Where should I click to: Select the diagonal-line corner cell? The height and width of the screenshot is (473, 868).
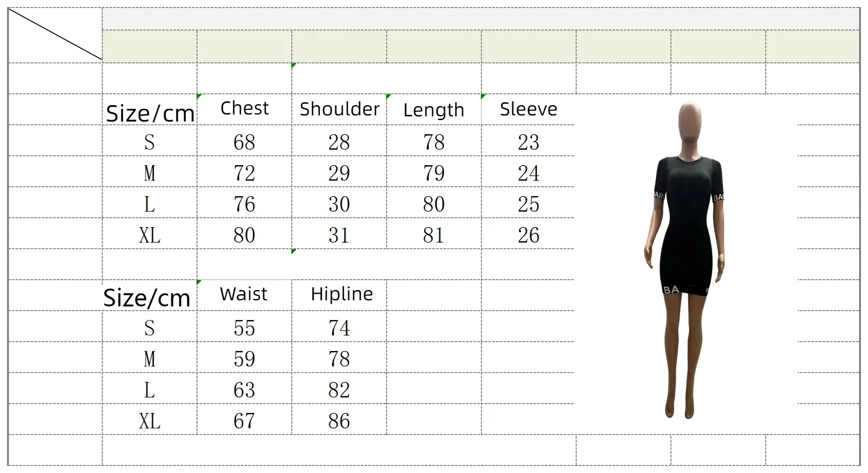[x=55, y=35]
